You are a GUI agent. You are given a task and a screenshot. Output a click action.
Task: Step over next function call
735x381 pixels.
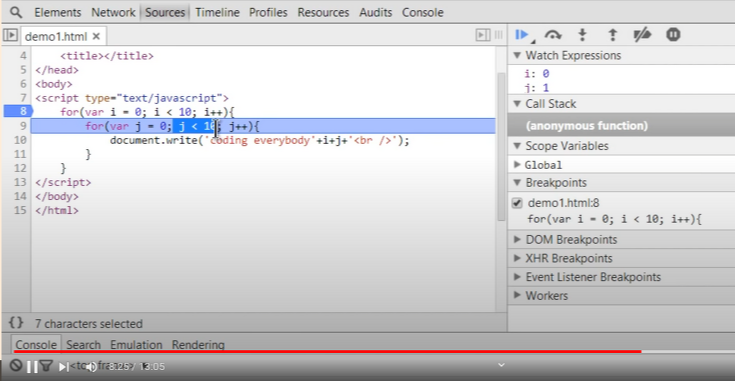[x=553, y=35]
